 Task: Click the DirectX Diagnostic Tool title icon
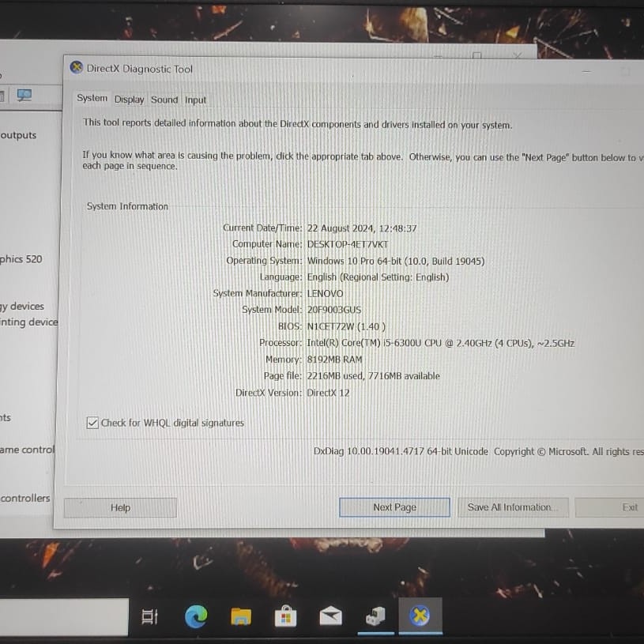(x=77, y=67)
